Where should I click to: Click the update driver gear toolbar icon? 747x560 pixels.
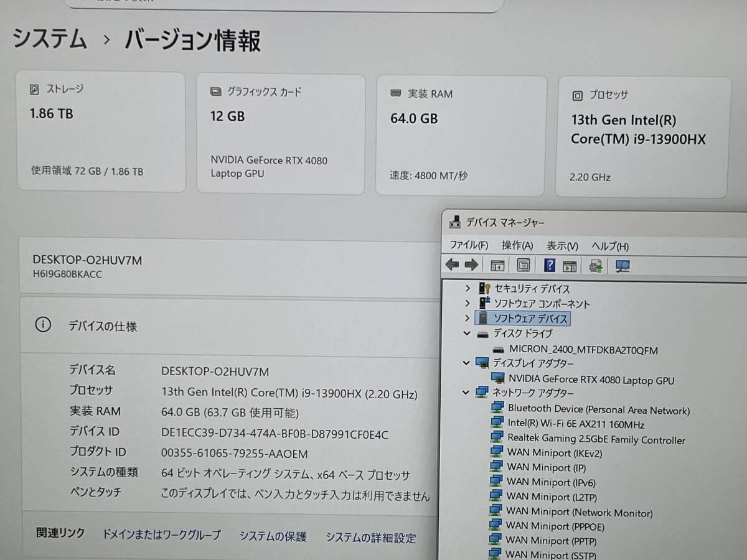(x=596, y=266)
